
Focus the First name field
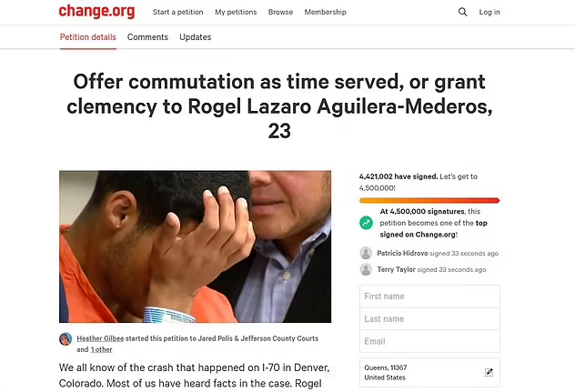pyautogui.click(x=429, y=297)
